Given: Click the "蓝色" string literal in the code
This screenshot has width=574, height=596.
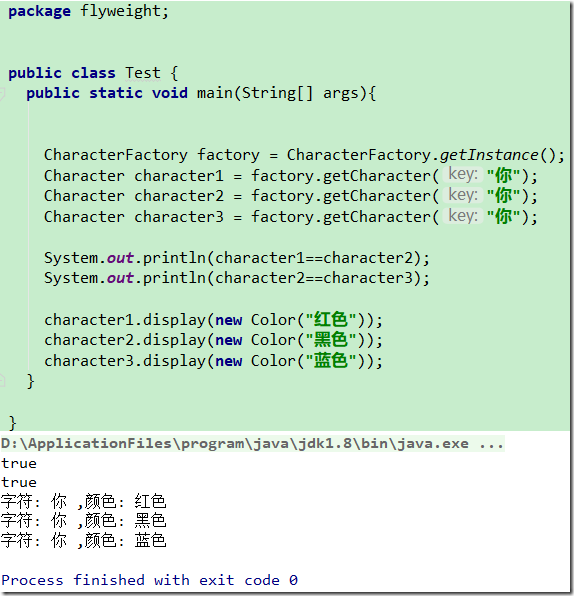Looking at the screenshot, I should (331, 361).
